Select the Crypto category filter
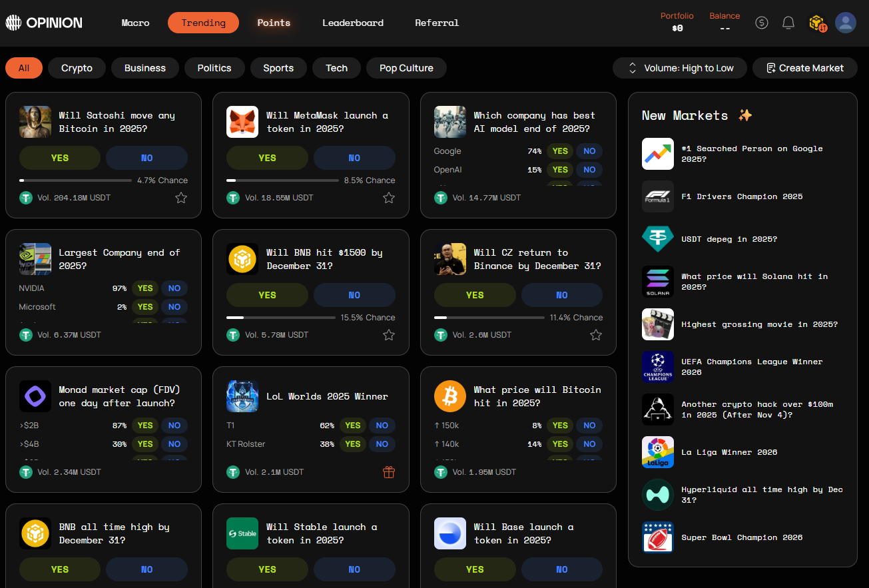Viewport: 869px width, 588px height. click(77, 68)
